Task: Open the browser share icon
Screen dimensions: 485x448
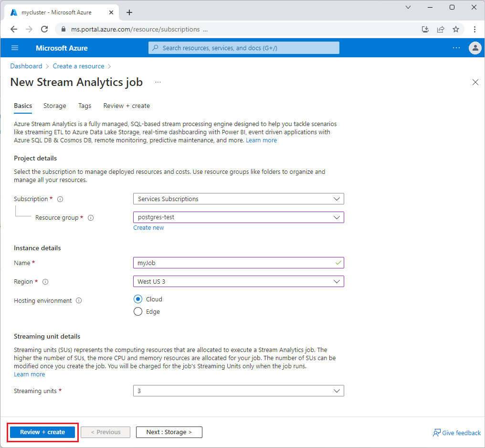Action: pyautogui.click(x=440, y=29)
